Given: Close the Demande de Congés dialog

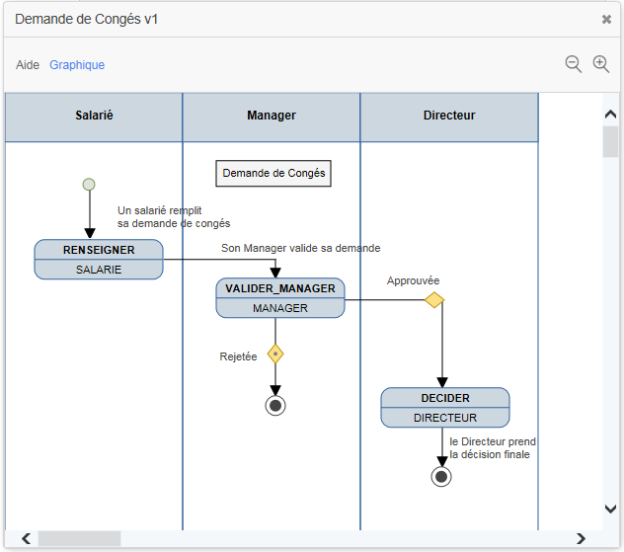Looking at the screenshot, I should [x=606, y=19].
